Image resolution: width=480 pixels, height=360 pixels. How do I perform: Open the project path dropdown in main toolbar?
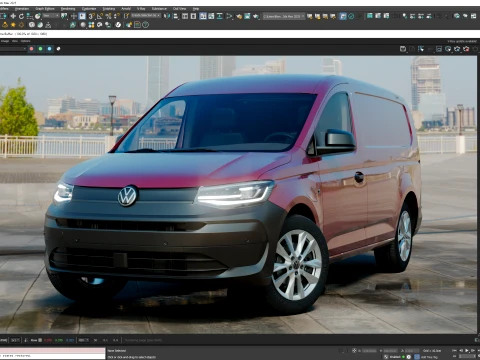click(284, 16)
